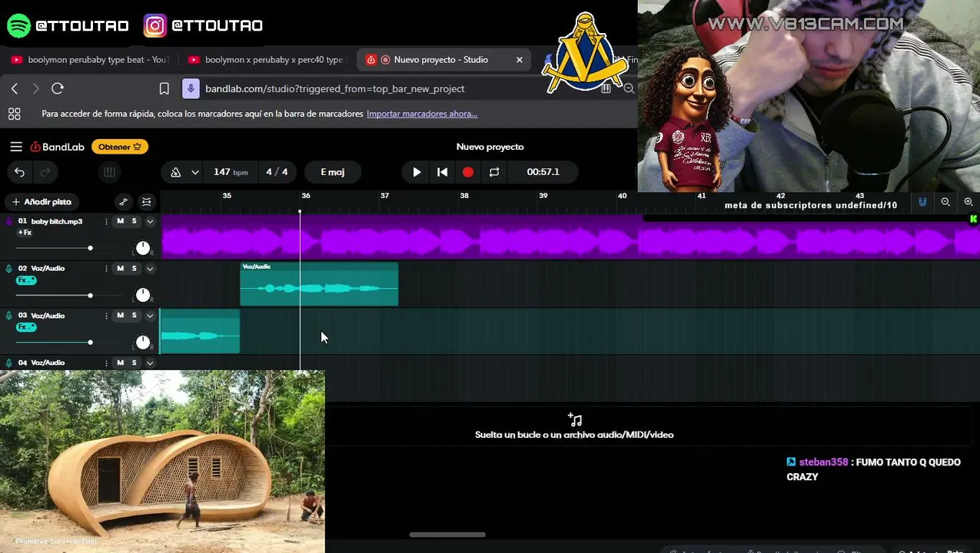Go back in the browser
980x553 pixels.
coord(15,89)
